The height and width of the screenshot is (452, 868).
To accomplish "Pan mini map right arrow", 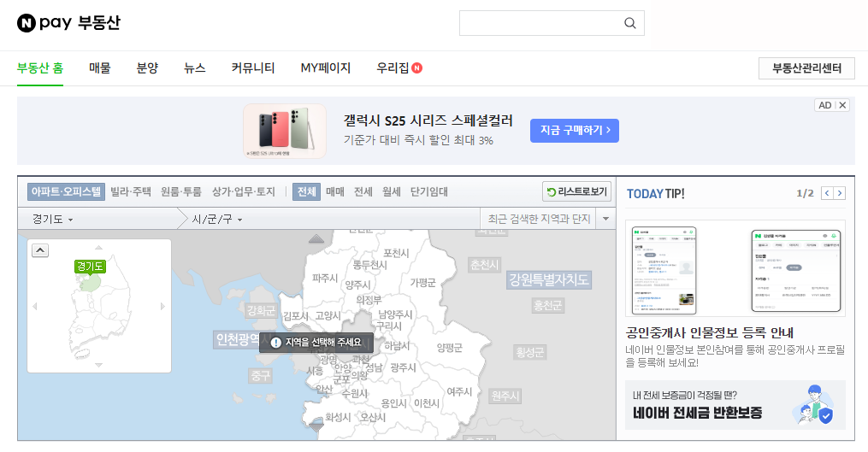I will (162, 306).
